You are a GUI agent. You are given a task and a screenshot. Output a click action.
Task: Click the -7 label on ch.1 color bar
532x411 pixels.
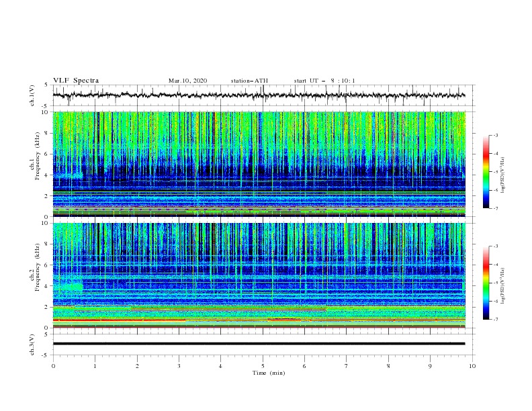pyautogui.click(x=496, y=208)
